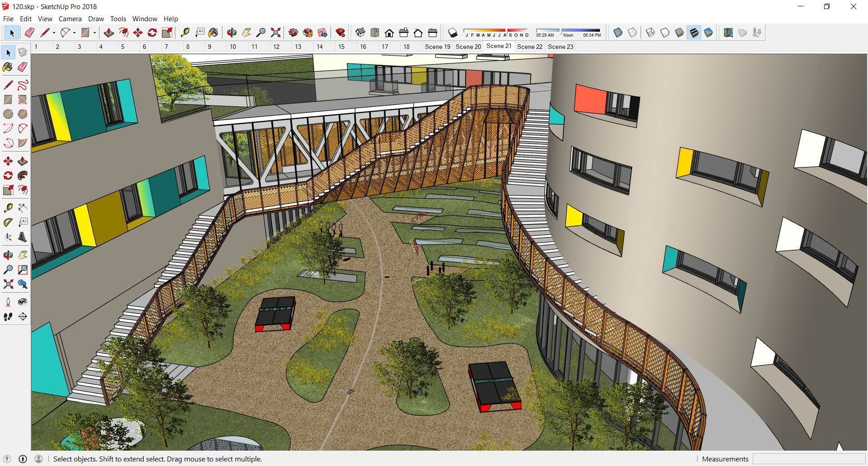Screen dimensions: 868x466
Task: Click the Measurements input box
Action: (x=809, y=459)
